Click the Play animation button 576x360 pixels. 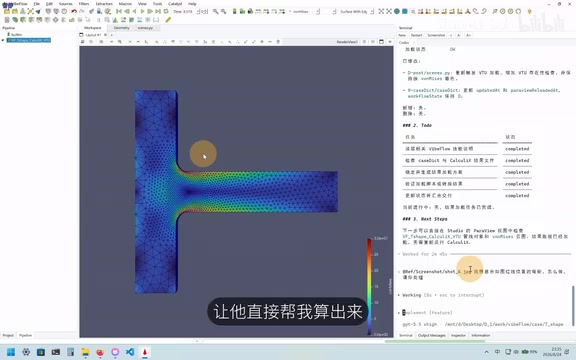(142, 12)
